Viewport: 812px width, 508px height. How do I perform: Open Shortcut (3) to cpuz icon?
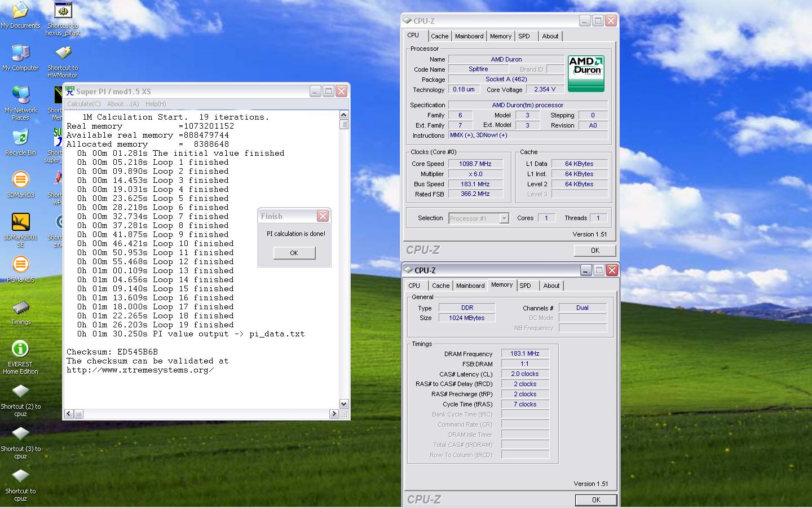20,442
